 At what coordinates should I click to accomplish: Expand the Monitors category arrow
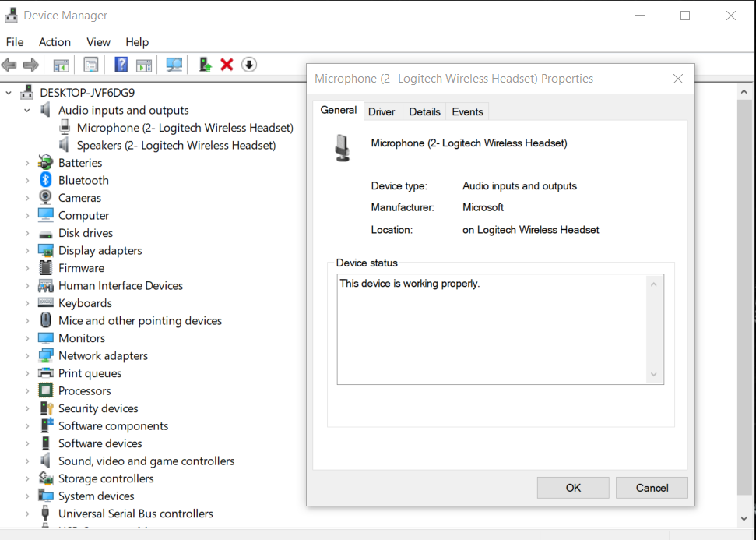click(27, 338)
